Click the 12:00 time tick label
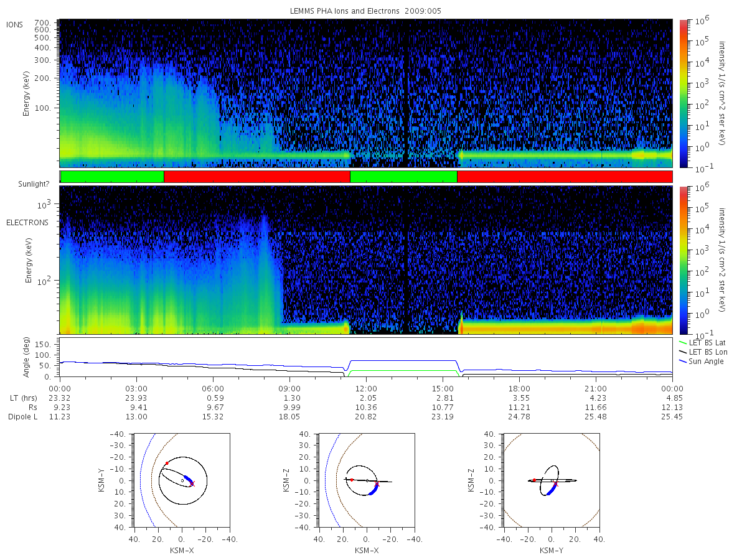 (366, 389)
